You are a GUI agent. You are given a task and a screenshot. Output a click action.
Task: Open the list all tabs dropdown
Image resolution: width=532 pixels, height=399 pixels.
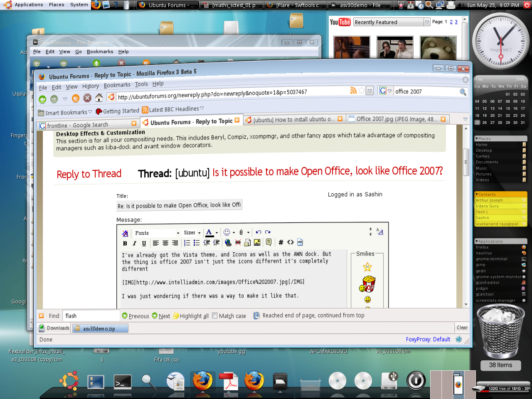(465, 119)
